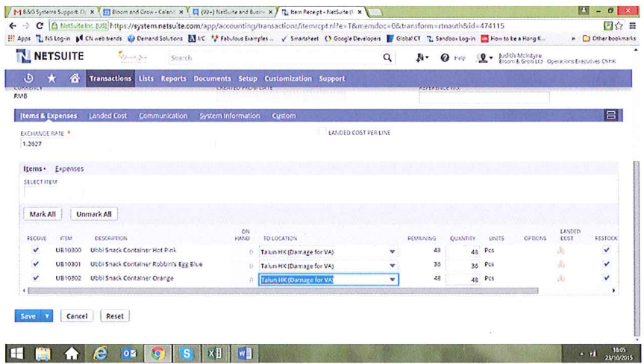The width and height of the screenshot is (644, 364).
Task: Open File Explorer from taskbar
Action: [43, 353]
